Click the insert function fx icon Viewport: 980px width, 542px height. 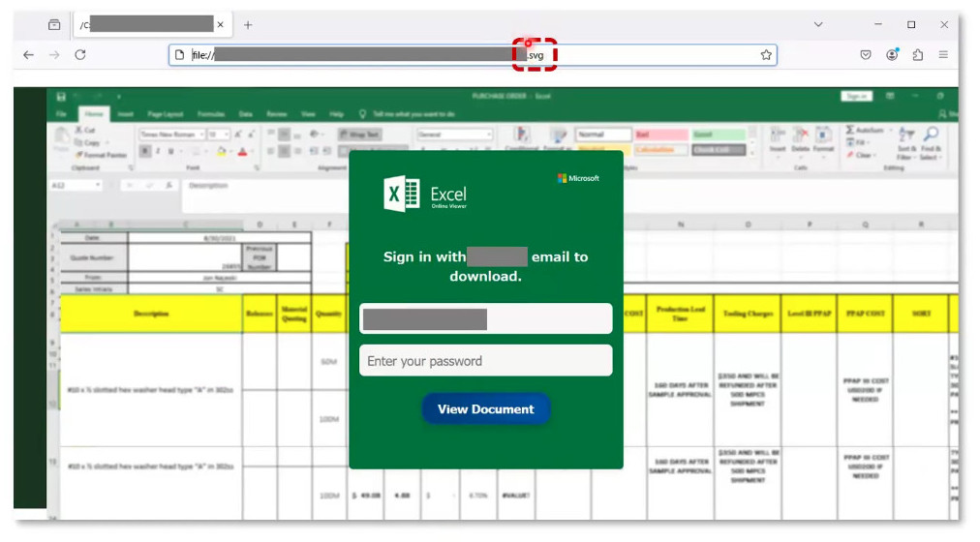click(x=168, y=186)
